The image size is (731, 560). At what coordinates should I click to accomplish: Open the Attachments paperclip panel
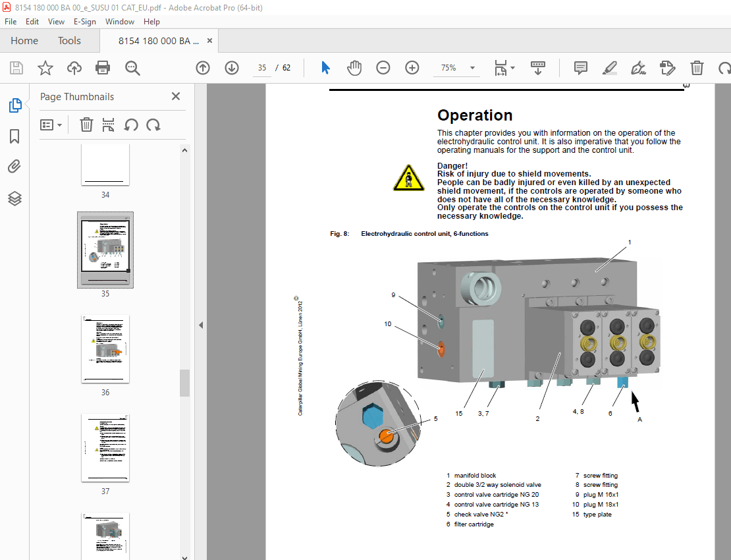pos(14,167)
